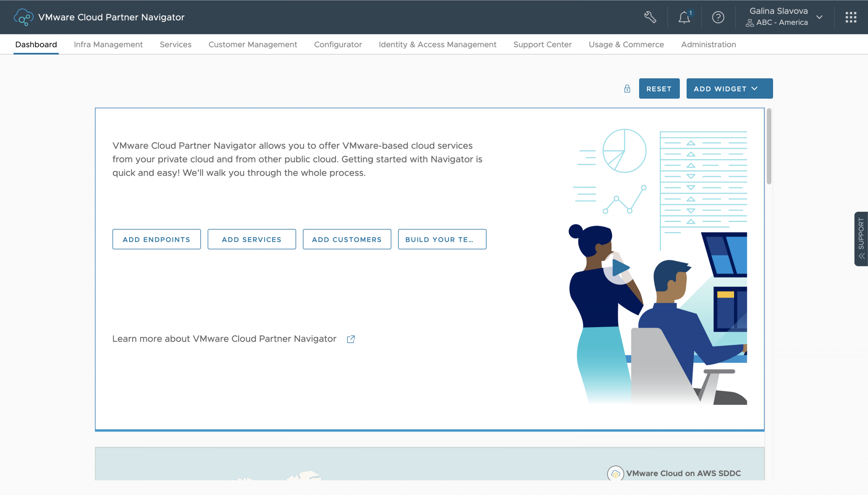Click the VMware Cloud Partner Navigator logo

coord(23,17)
